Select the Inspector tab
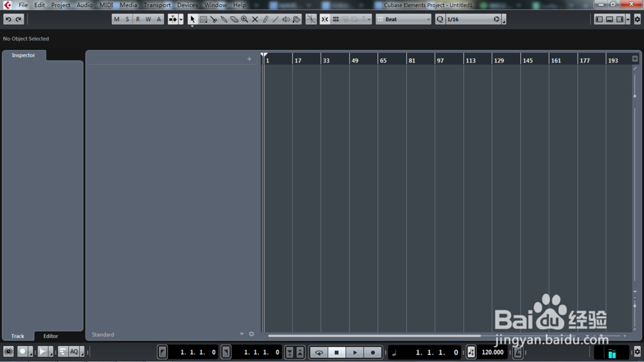Screen dimensions: 644x362 23,55
